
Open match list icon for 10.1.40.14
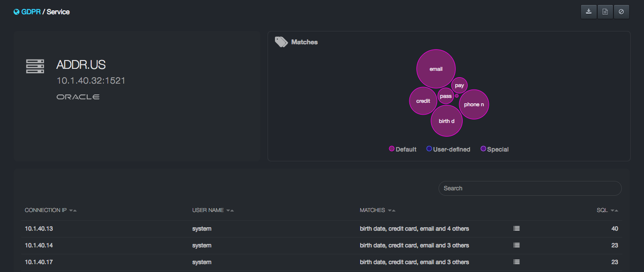click(x=516, y=245)
